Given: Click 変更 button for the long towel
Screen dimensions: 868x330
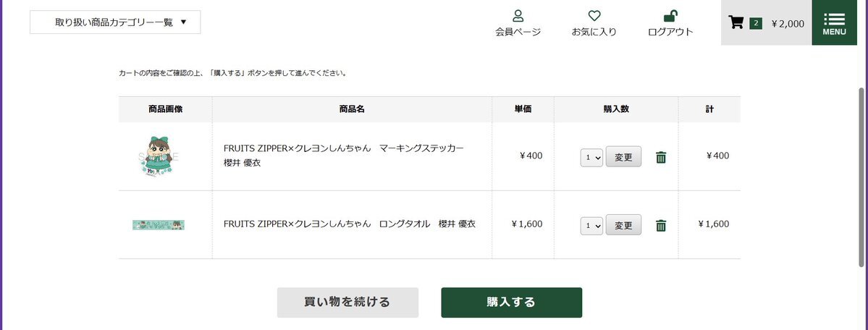Looking at the screenshot, I should (x=623, y=225).
